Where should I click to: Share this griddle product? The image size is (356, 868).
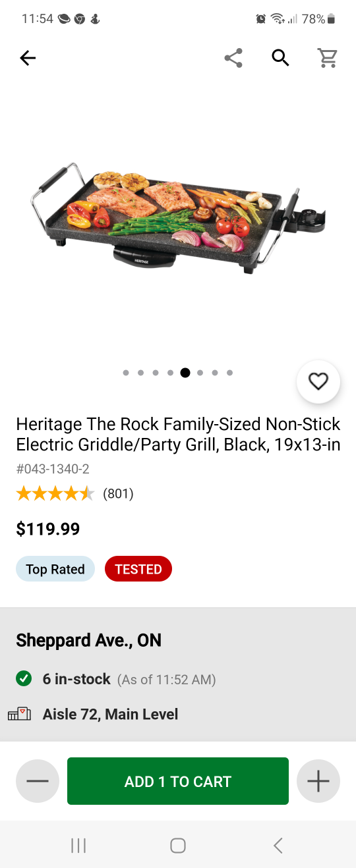click(233, 58)
